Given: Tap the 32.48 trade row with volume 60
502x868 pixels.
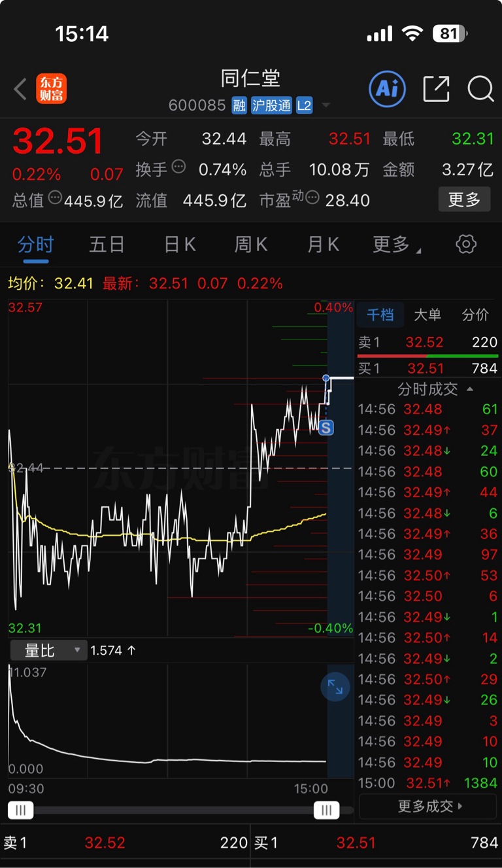Looking at the screenshot, I should coord(428,472).
